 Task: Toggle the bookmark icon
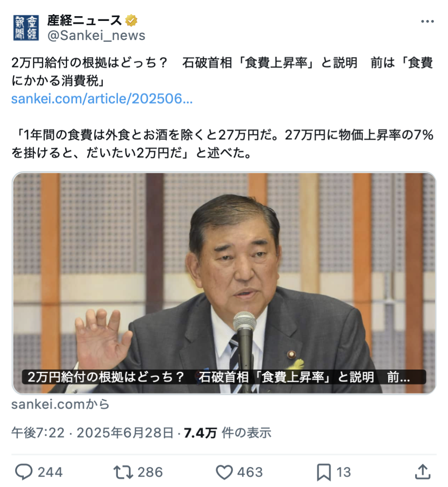(324, 472)
